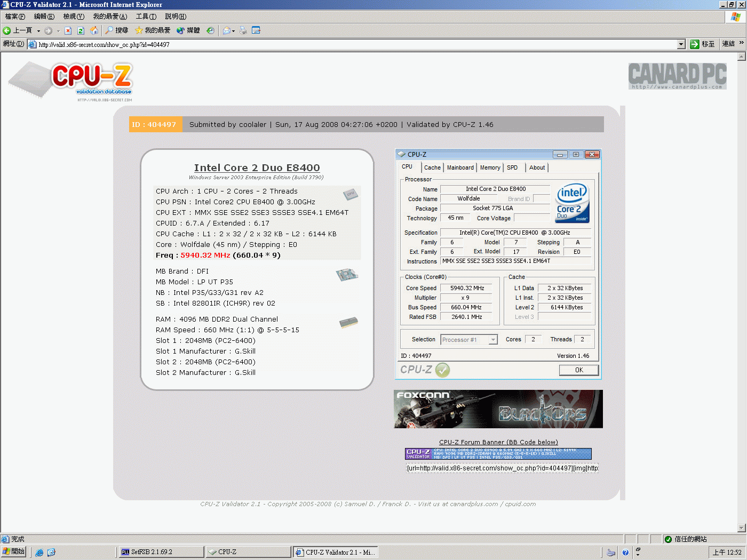Stop loading the page

coord(68,30)
